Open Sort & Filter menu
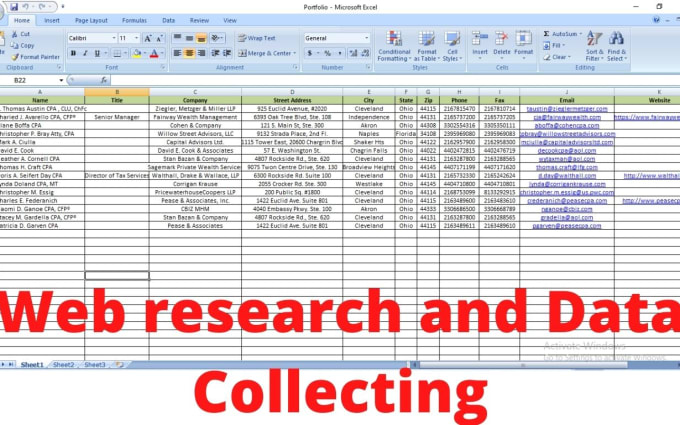 (594, 46)
